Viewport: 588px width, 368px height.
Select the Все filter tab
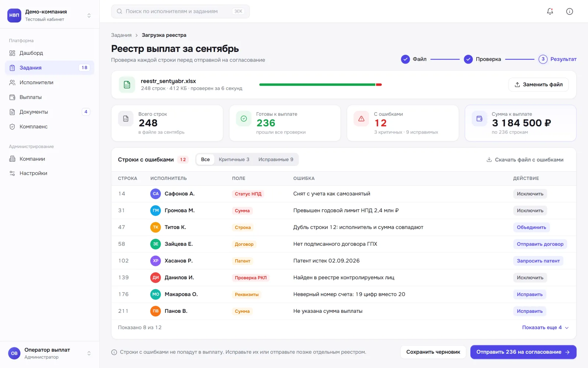pos(205,159)
